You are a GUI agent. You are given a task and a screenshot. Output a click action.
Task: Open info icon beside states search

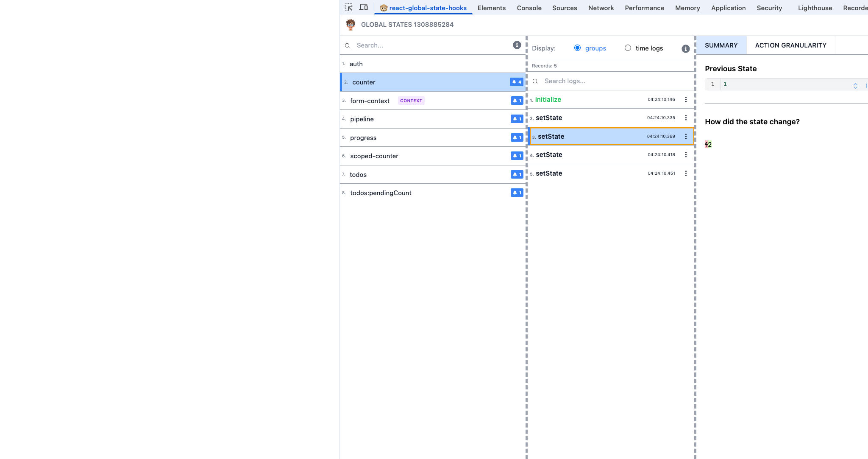(517, 45)
